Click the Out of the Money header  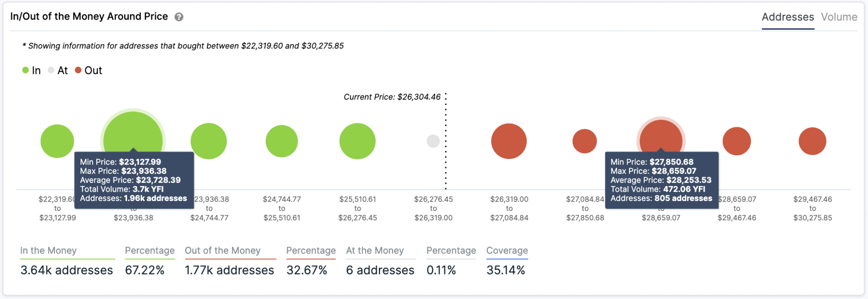[x=223, y=251]
